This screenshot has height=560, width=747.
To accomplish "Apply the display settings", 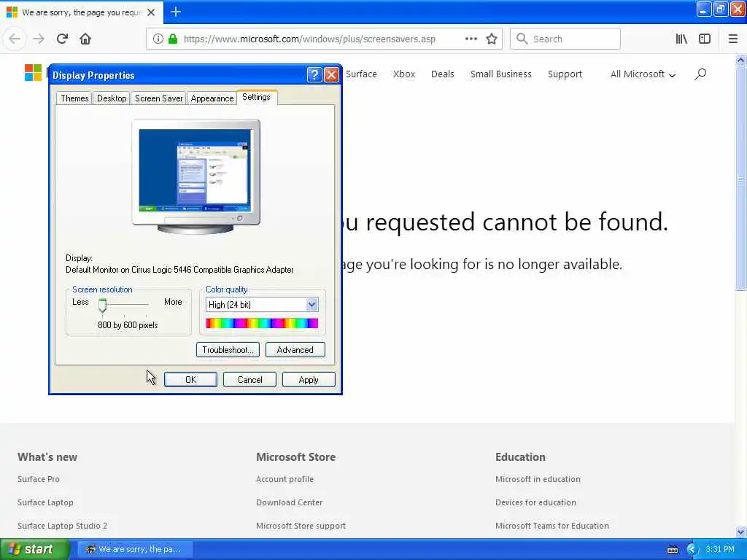I will pos(309,379).
